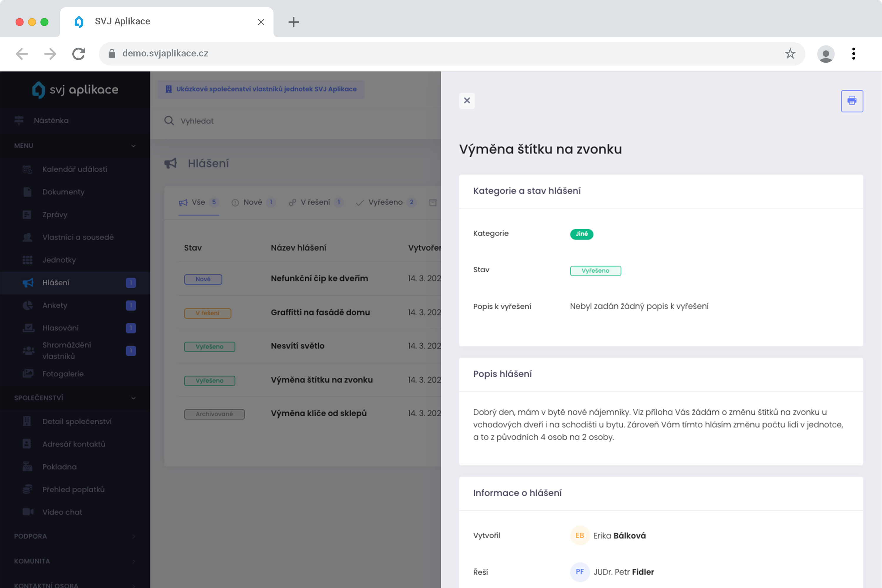Open Fotogalerie from sidebar
This screenshot has height=588, width=882.
coord(63,373)
